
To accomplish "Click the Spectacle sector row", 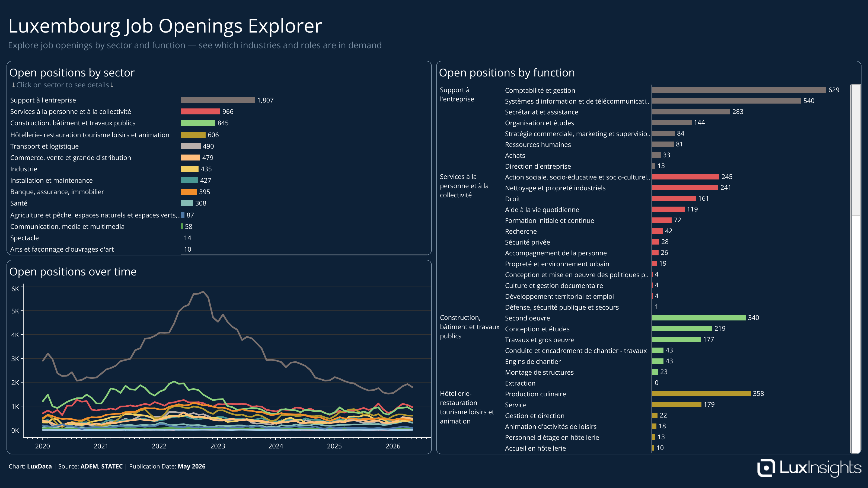I will point(101,238).
